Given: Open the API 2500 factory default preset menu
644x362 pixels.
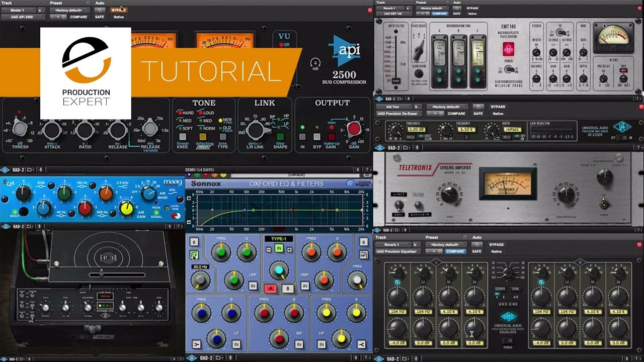Looking at the screenshot, I should [x=69, y=10].
